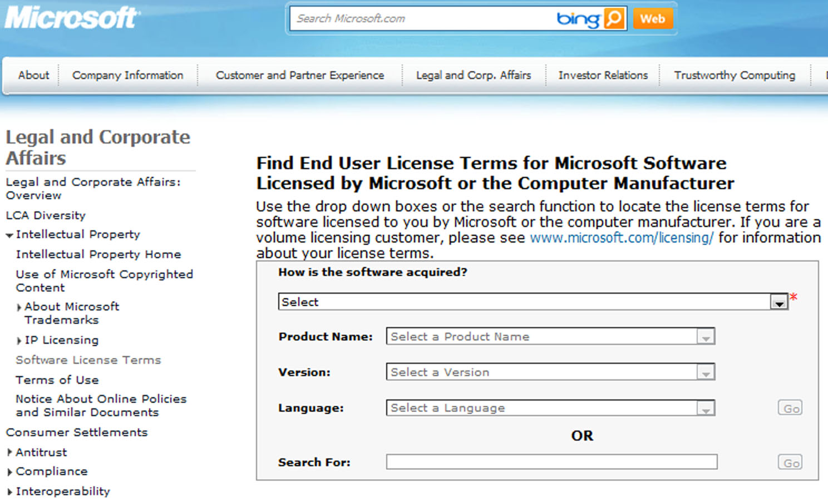The image size is (828, 504).
Task: Click the orange Web button
Action: [x=652, y=18]
